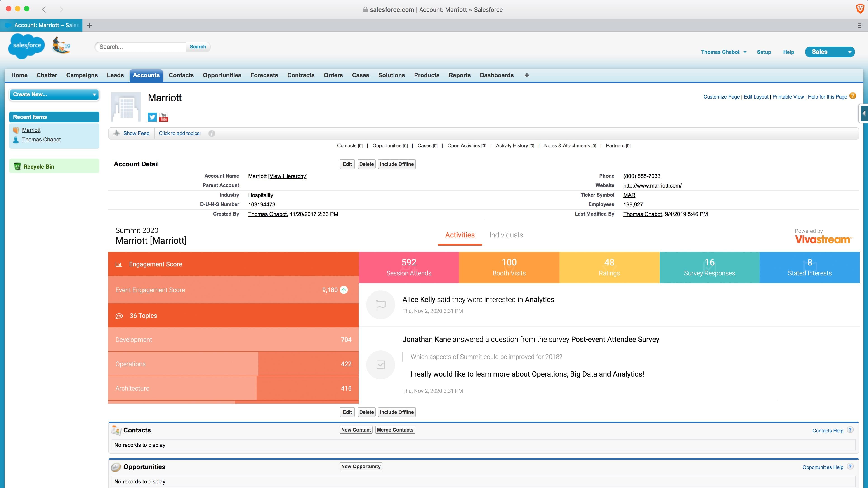Click the bottom Edit button
The height and width of the screenshot is (488, 868).
coord(347,412)
